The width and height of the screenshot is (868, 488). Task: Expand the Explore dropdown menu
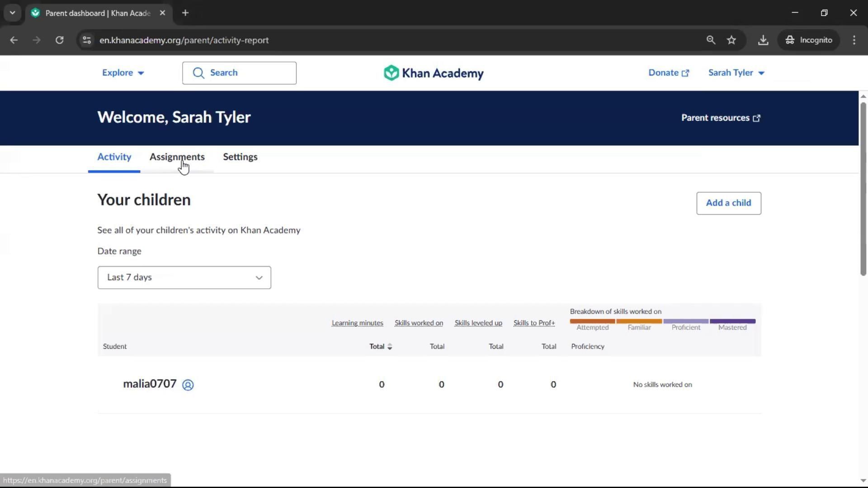123,73
